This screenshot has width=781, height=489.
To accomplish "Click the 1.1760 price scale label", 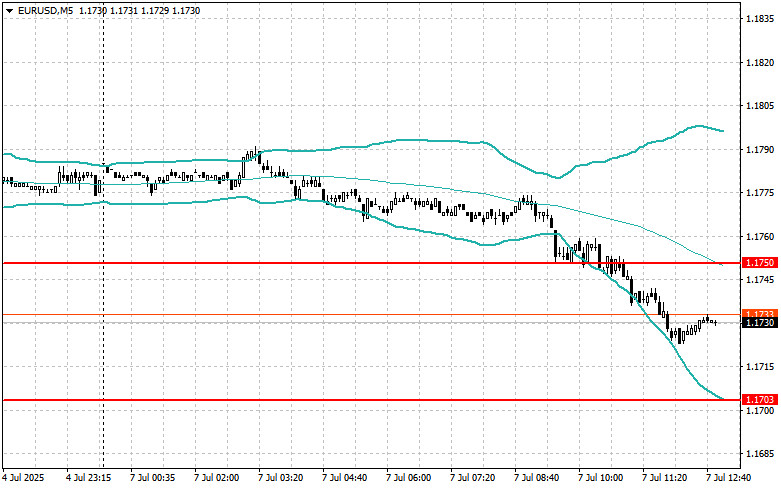I will click(760, 236).
